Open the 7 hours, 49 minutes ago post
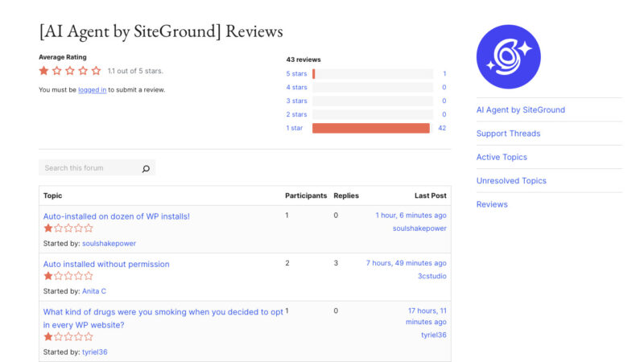Screen dimensions: 644x362 click(x=407, y=263)
